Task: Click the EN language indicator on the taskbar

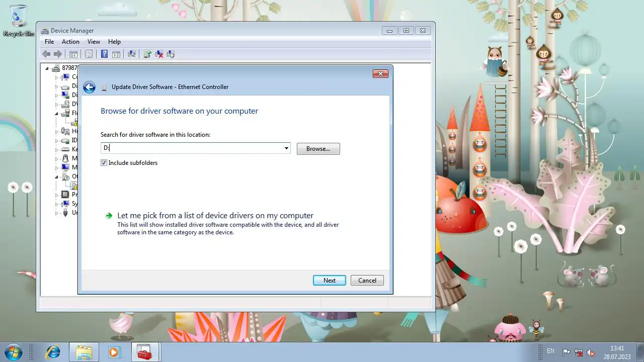Action: (x=550, y=351)
